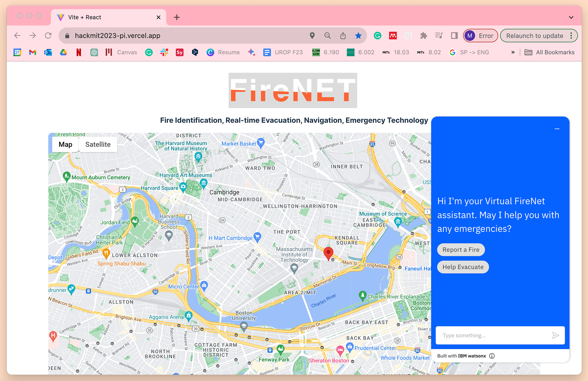Open the 6.002 course bookmark
The height and width of the screenshot is (381, 588).
360,52
